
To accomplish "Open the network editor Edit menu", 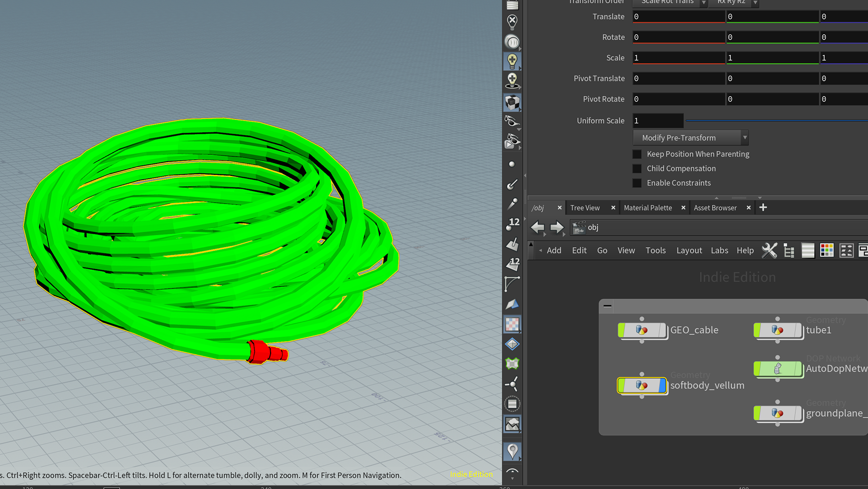I will tap(579, 250).
